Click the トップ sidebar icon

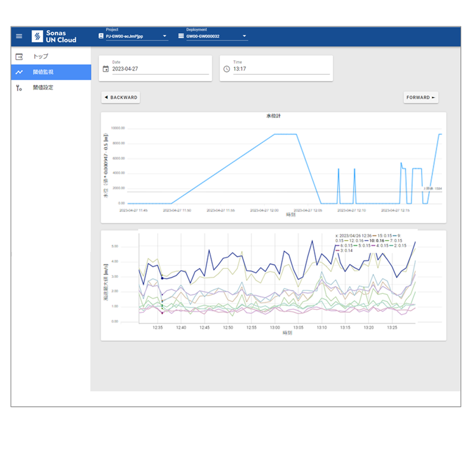point(19,57)
